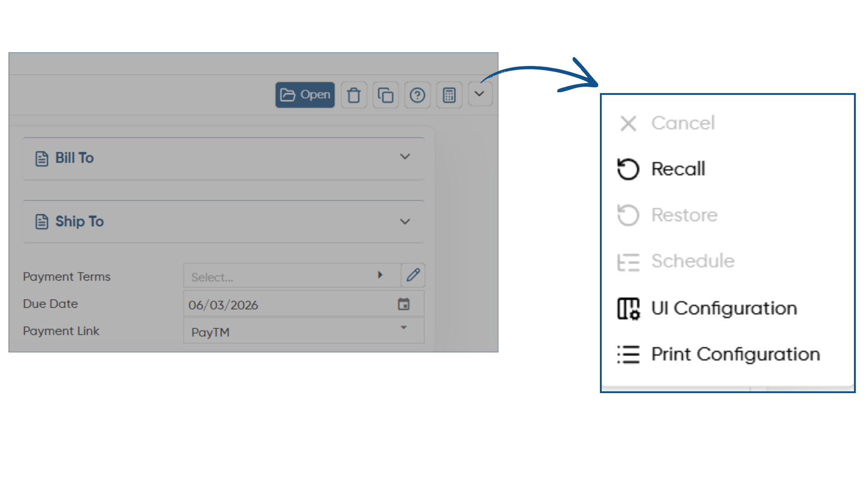868x488 pixels.
Task: Expand the more actions chevron dropdown
Action: (480, 94)
